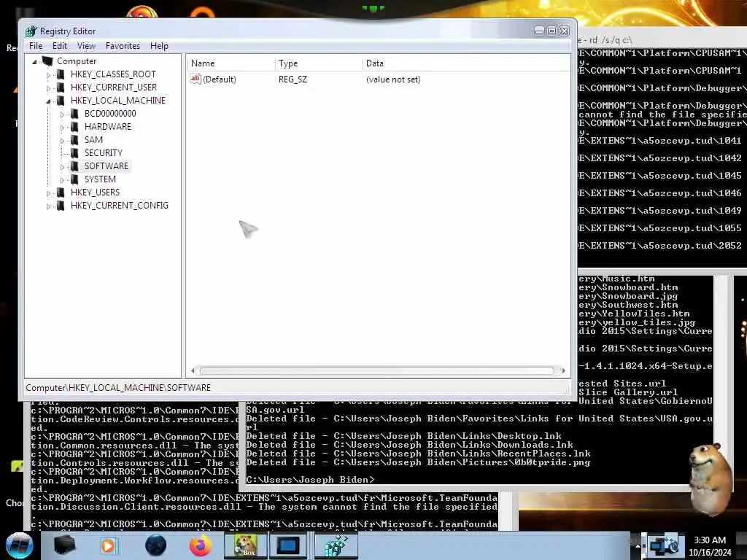Expand the HKEY_CLASSES_ROOT node
The height and width of the screenshot is (560, 747).
tap(48, 75)
